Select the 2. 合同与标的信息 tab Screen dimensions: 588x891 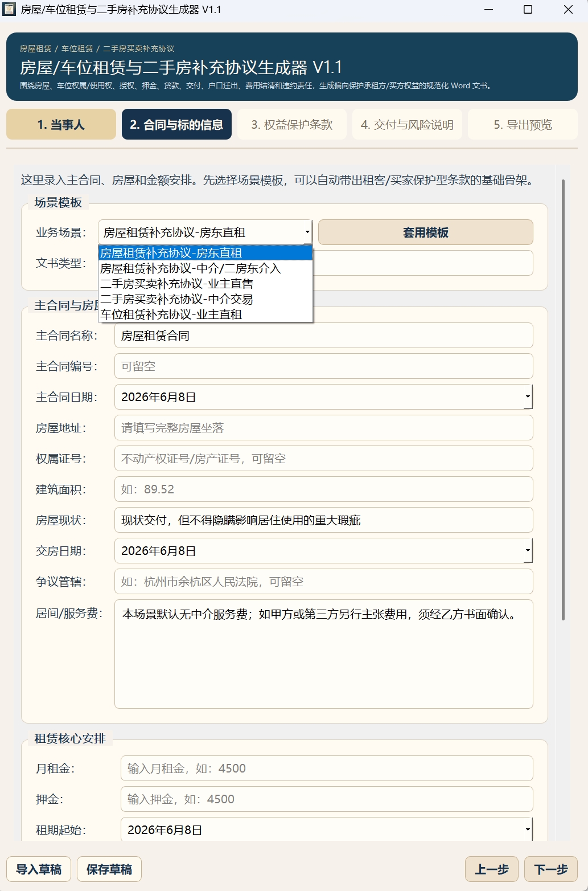(176, 125)
